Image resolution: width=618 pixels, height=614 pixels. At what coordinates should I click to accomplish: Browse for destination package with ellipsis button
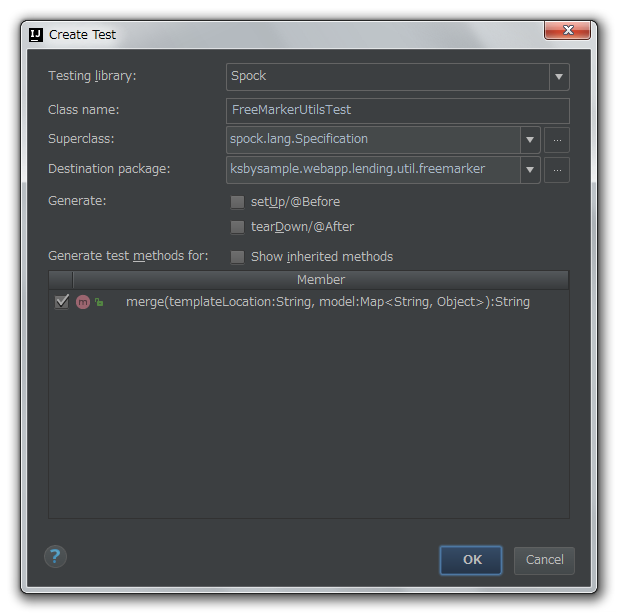tap(557, 170)
